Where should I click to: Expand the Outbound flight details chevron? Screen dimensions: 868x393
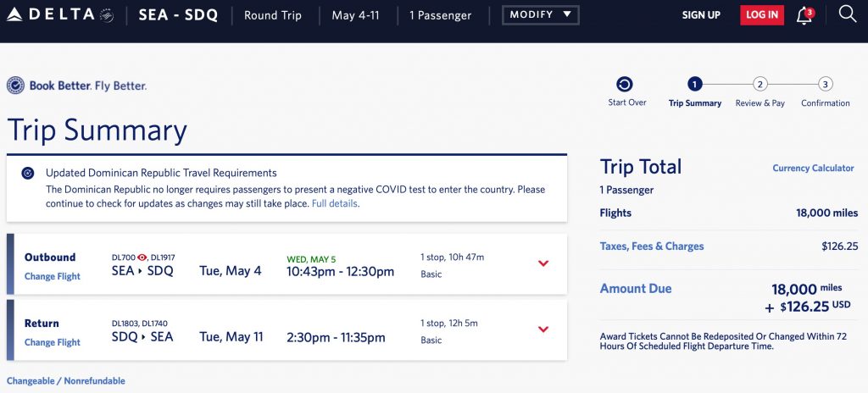(543, 263)
